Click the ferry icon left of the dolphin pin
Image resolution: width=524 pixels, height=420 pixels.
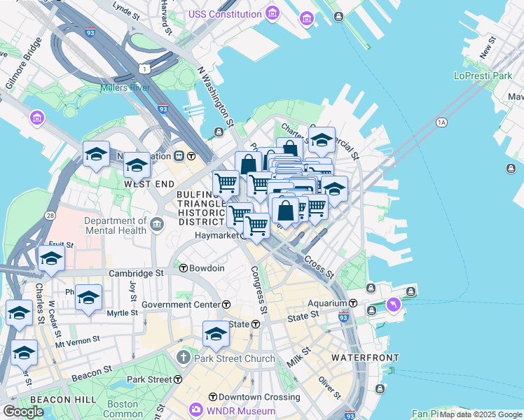pos(371,311)
